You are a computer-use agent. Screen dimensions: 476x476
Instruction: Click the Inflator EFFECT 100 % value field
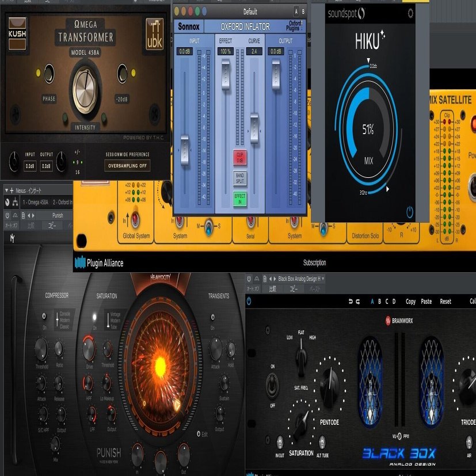coord(226,51)
